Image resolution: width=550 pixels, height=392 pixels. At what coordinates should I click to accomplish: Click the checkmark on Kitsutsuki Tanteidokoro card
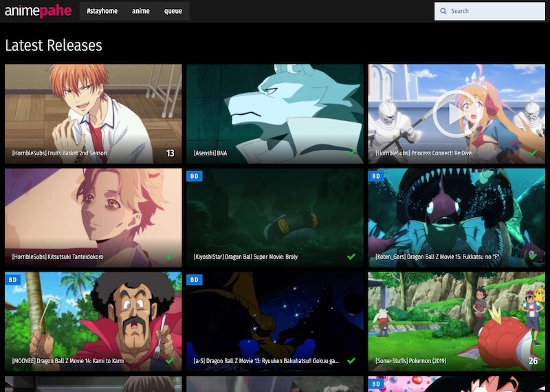pos(169,257)
